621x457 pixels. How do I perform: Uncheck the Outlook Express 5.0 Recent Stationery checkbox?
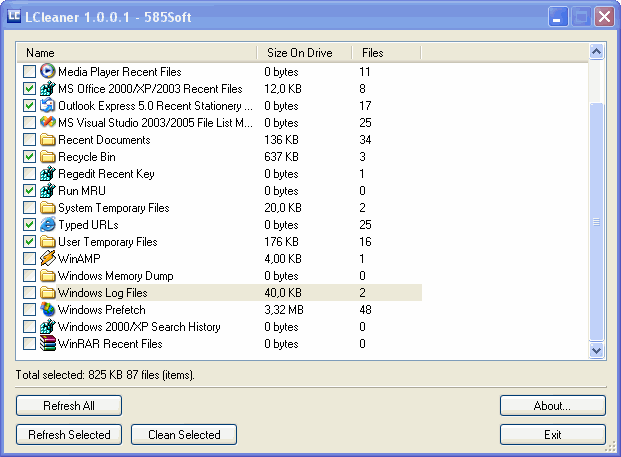[x=29, y=106]
